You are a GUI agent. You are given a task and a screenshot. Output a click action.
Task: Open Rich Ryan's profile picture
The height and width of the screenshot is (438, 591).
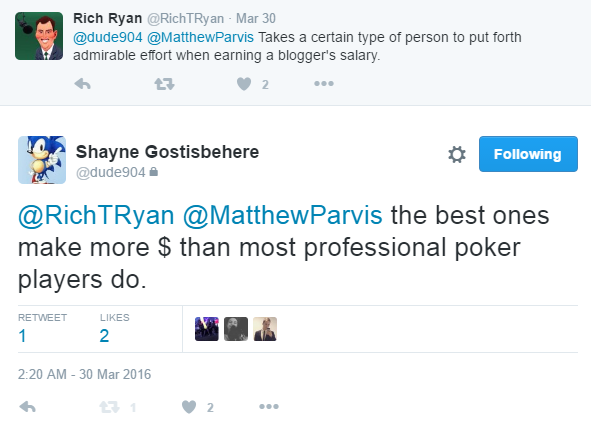39,36
